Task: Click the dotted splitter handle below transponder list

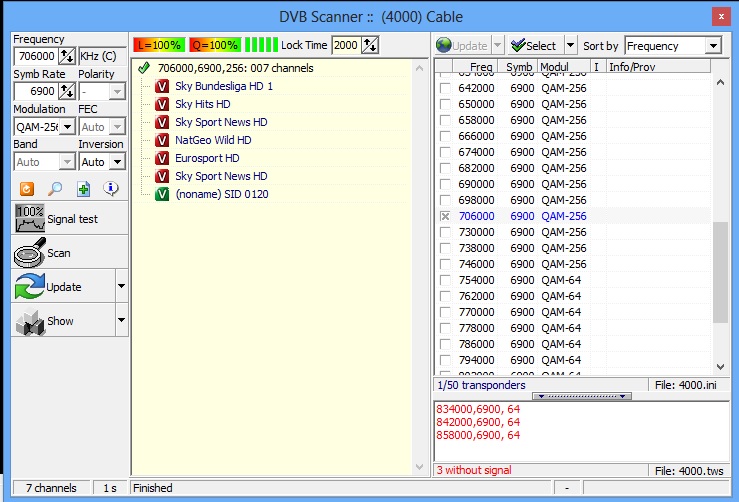Action: (582, 396)
